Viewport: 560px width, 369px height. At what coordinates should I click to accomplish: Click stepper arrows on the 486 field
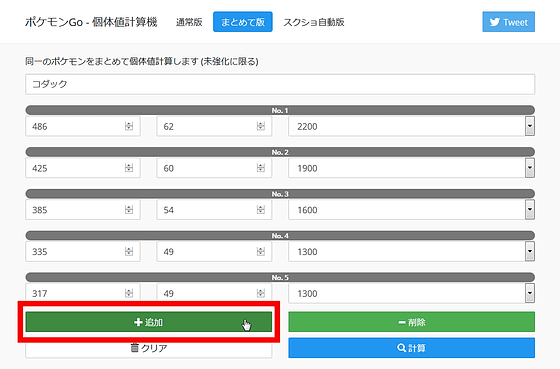click(129, 126)
